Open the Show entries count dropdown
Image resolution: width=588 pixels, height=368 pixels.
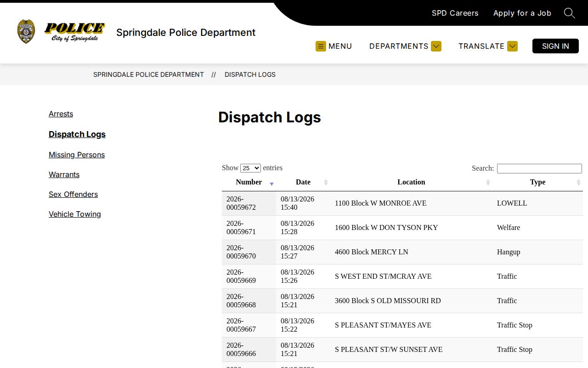[250, 168]
